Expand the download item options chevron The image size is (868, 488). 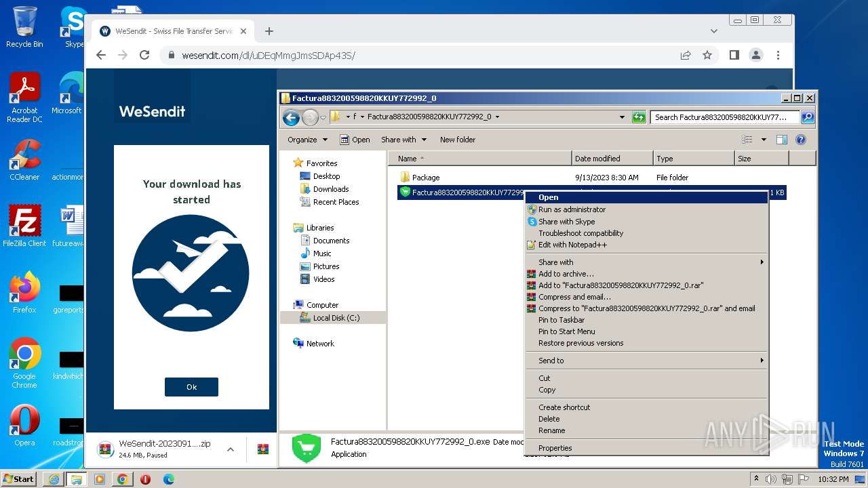click(x=231, y=449)
